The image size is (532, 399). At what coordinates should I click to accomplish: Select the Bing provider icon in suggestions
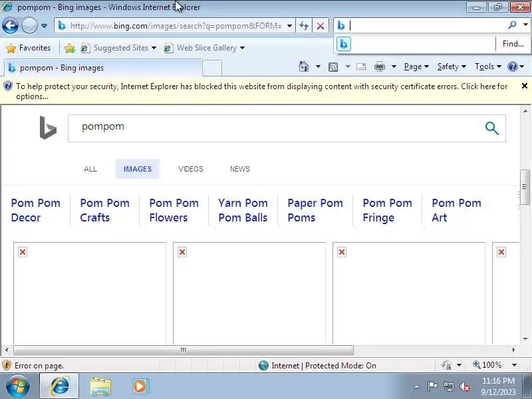pos(343,44)
